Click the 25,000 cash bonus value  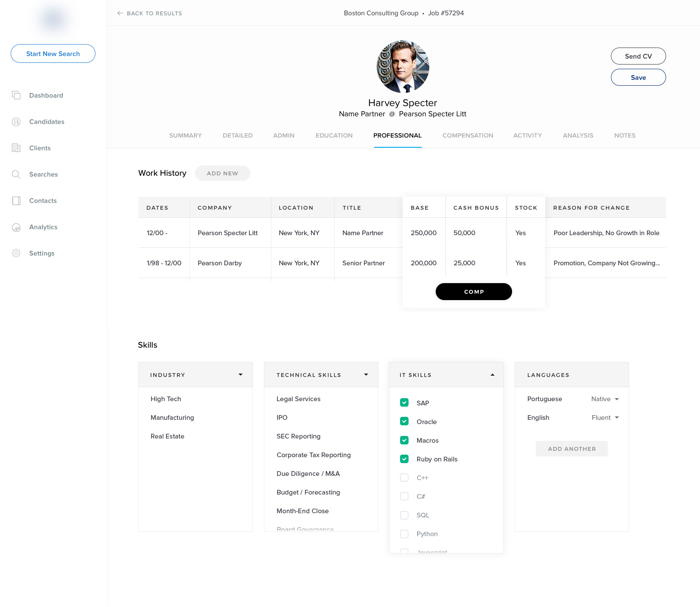click(465, 263)
